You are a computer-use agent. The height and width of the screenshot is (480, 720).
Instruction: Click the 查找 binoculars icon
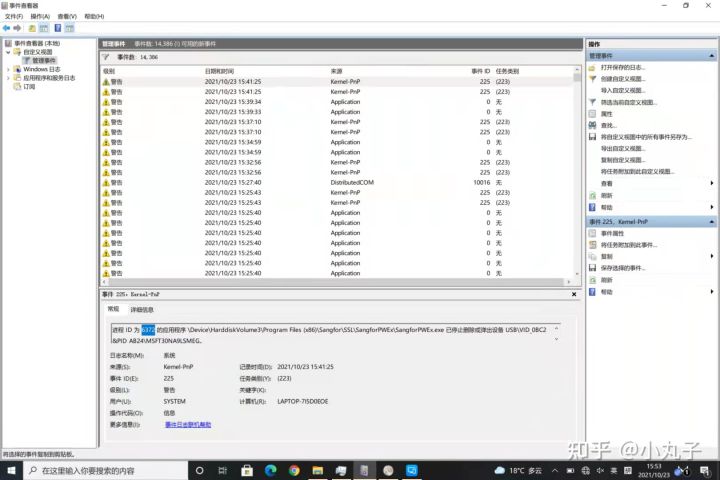pos(592,125)
